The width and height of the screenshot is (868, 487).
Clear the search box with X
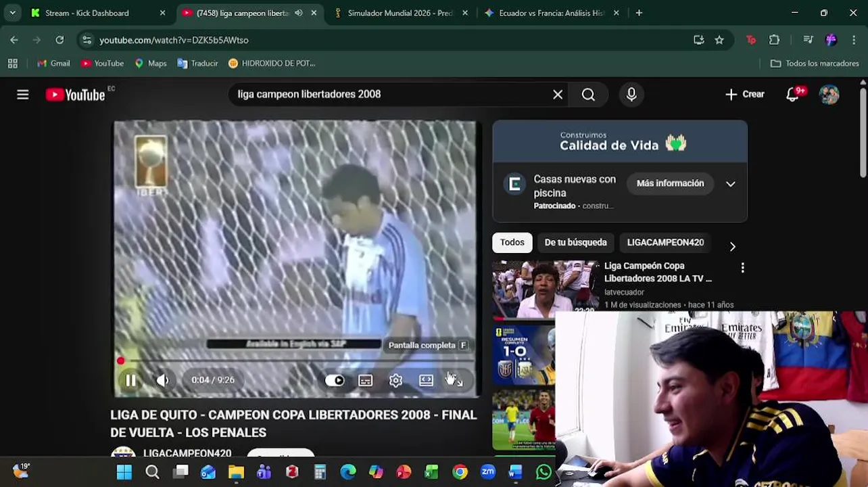point(558,95)
